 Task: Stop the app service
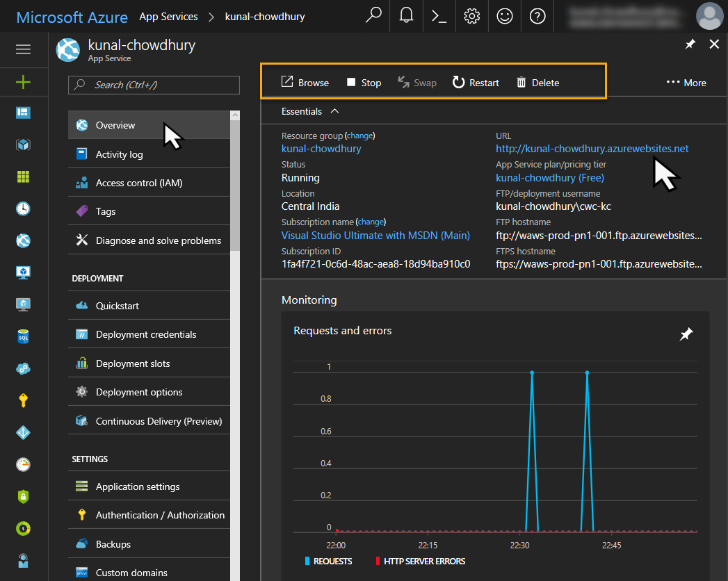tap(364, 83)
